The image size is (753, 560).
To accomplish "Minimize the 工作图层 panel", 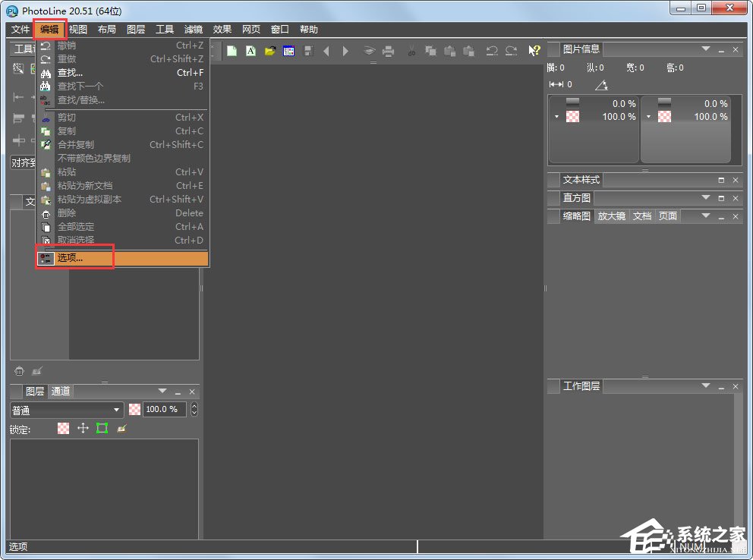I will pos(721,387).
